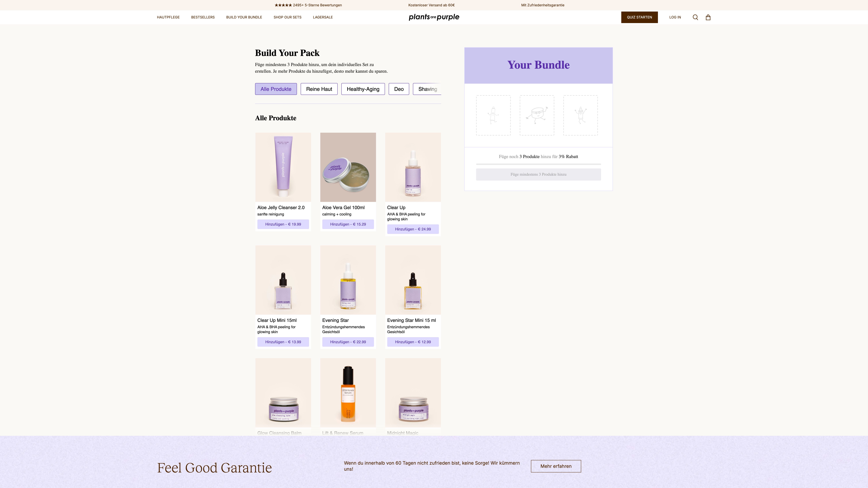Start the quiz with Quiz Starten
868x488 pixels.
click(x=640, y=17)
